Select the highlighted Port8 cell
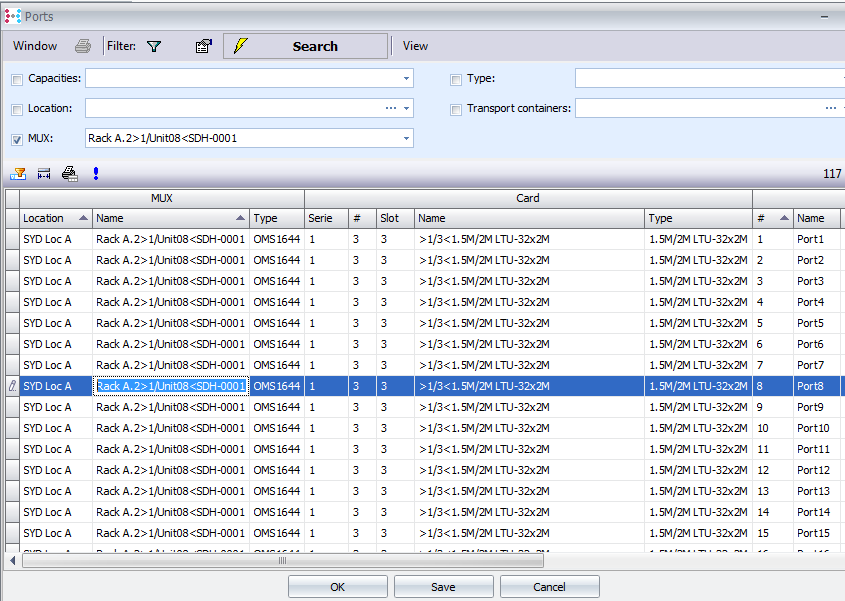Viewport: 845px width, 601px height. 818,386
